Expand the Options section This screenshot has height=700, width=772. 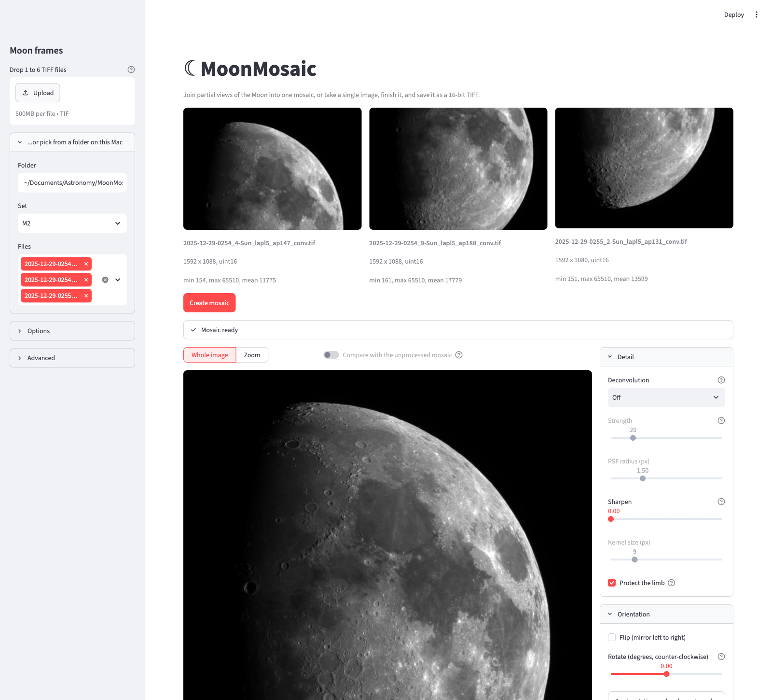point(72,331)
